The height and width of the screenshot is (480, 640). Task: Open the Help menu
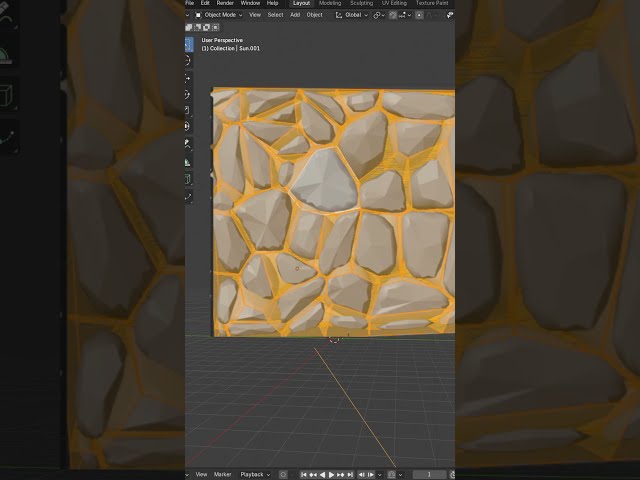coord(272,3)
